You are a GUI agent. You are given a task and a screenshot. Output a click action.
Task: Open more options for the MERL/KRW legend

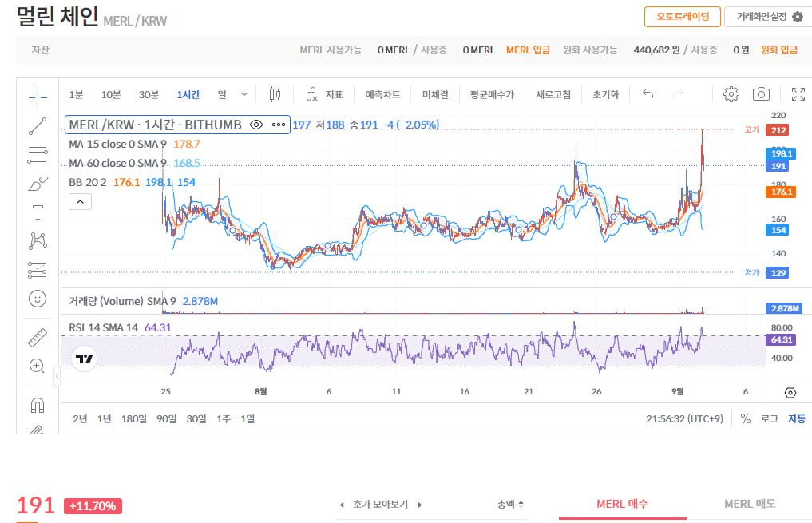pyautogui.click(x=279, y=125)
